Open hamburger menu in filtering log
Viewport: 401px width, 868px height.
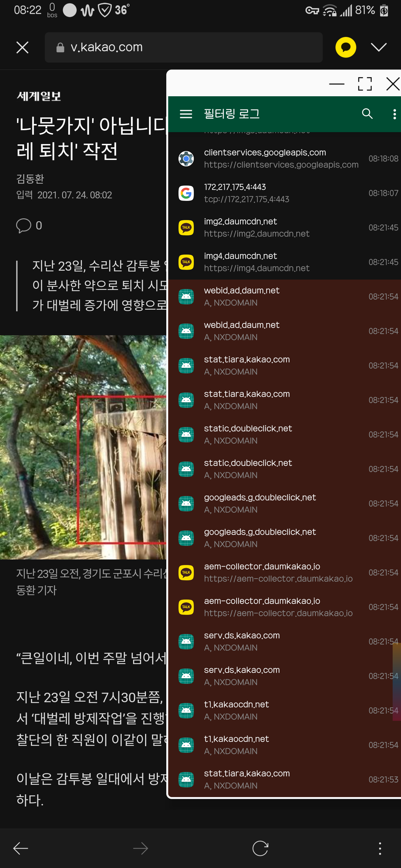tap(186, 114)
